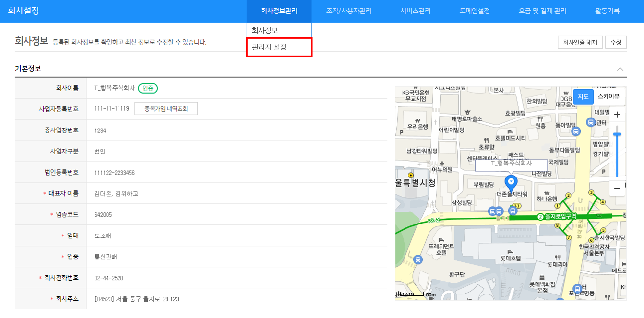644x318 pixels.
Task: Click the T_행복주식회사 map label box
Action: 512,164
